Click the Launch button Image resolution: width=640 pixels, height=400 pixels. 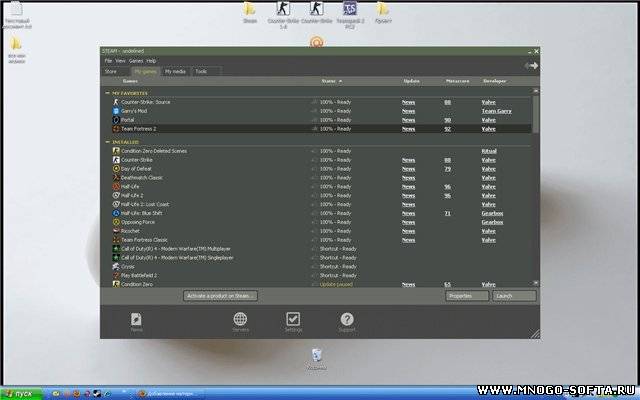pyautogui.click(x=514, y=296)
